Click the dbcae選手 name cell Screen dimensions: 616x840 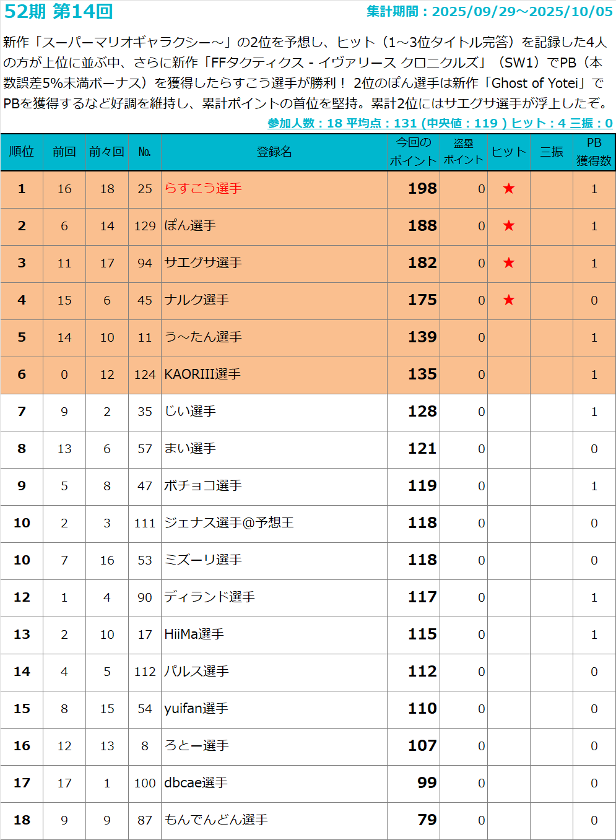pyautogui.click(x=196, y=783)
